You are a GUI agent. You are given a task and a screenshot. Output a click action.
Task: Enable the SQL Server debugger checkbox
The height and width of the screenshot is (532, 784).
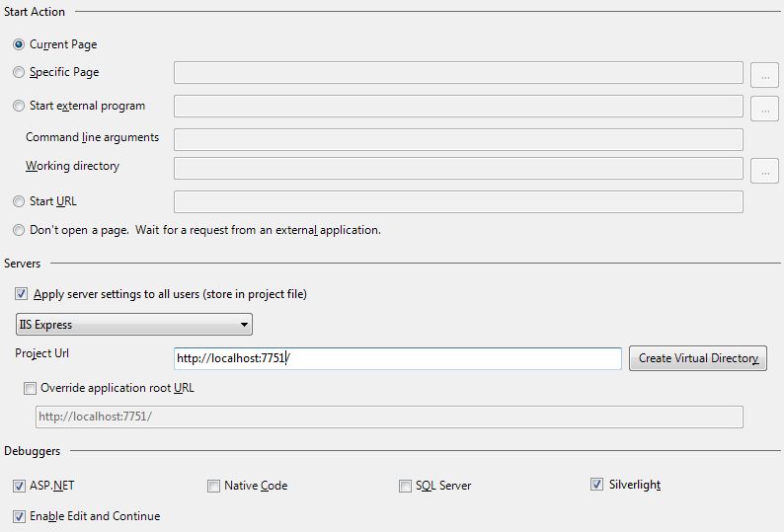[405, 486]
